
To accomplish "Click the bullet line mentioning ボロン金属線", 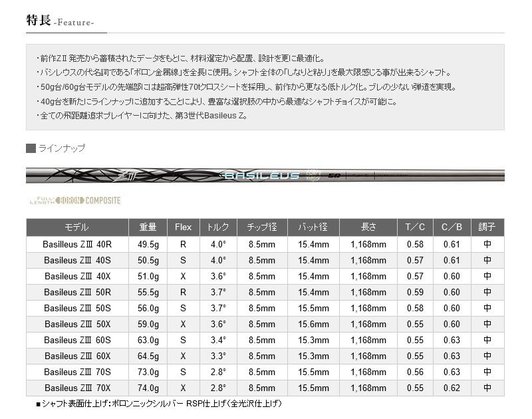I will click(244, 72).
